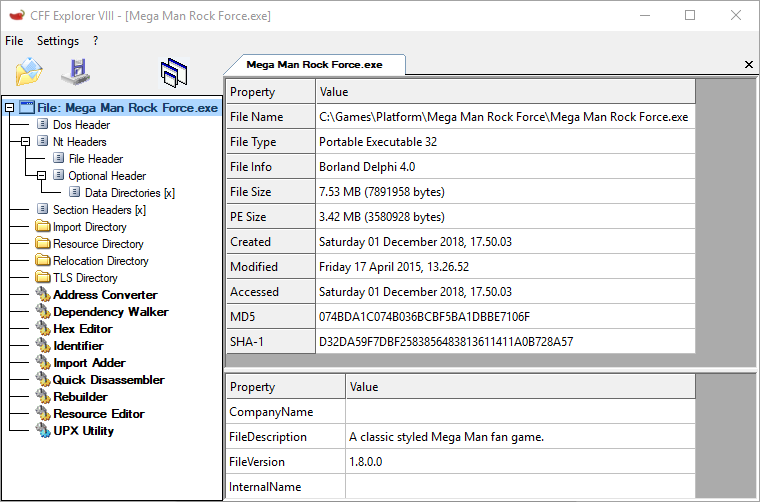Open Dos Header in the tree
The height and width of the screenshot is (502, 760).
[81, 125]
